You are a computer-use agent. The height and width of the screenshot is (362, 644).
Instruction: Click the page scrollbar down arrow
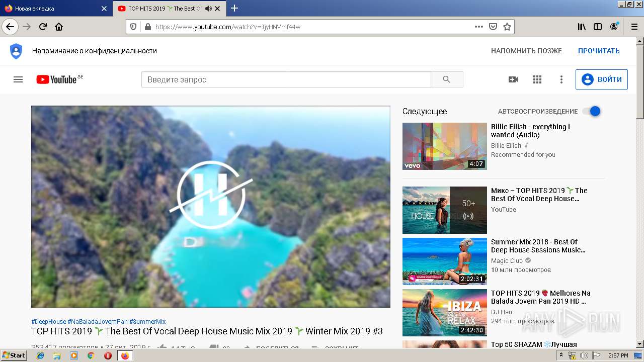tap(639, 344)
